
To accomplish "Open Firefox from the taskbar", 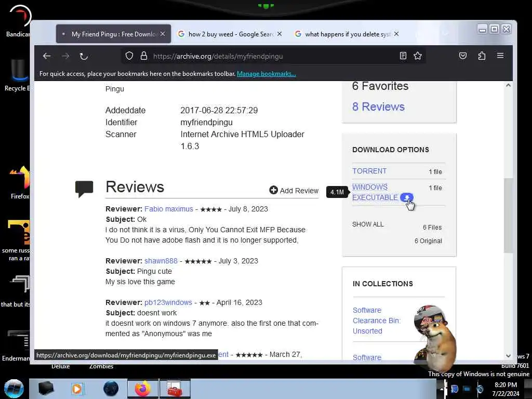I will [143, 389].
